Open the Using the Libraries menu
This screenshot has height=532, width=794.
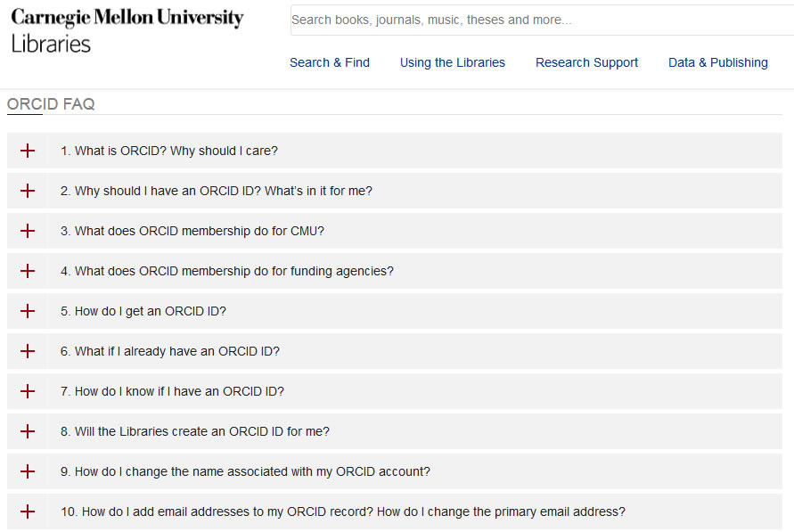453,62
